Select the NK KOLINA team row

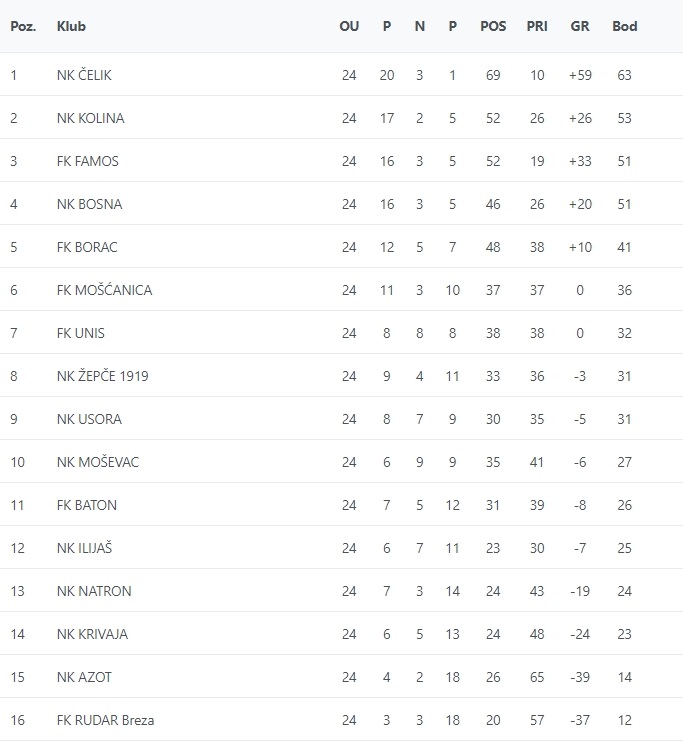91,118
